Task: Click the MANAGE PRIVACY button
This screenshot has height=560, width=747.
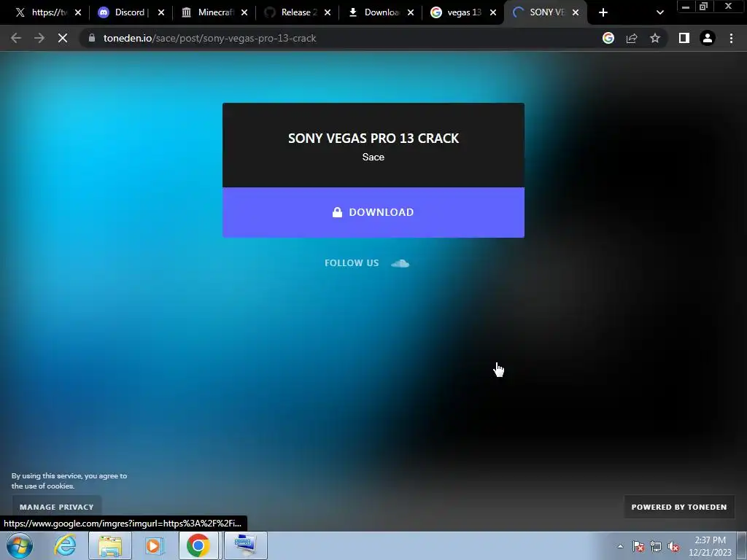Action: 57,507
